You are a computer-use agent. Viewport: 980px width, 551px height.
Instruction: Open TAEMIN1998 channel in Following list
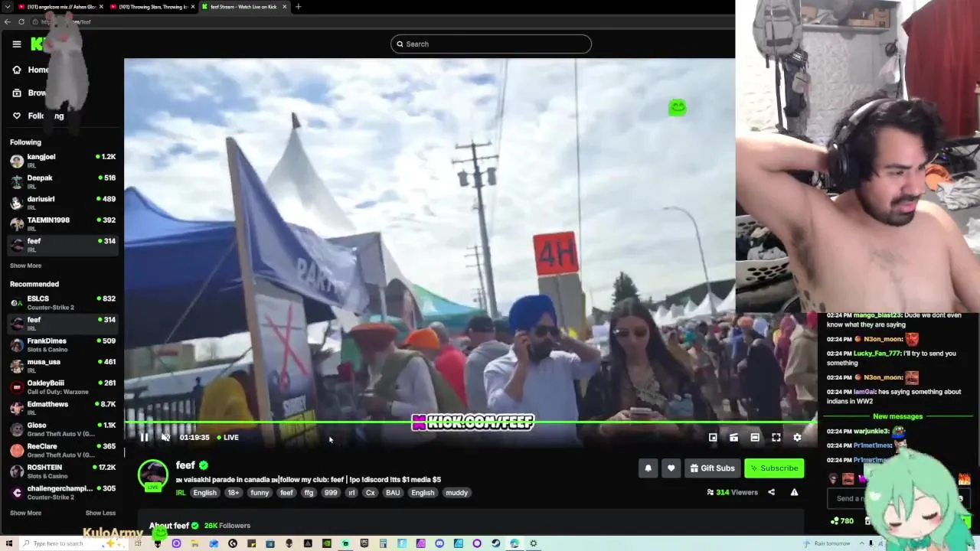point(62,223)
